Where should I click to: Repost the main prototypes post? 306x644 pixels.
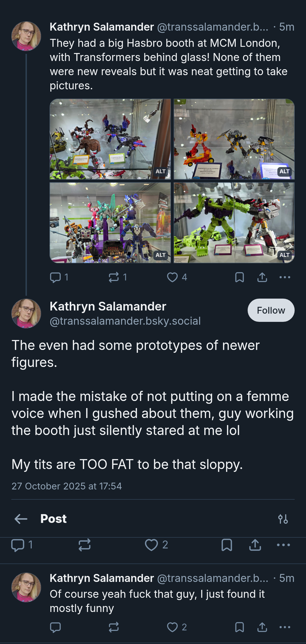84,545
